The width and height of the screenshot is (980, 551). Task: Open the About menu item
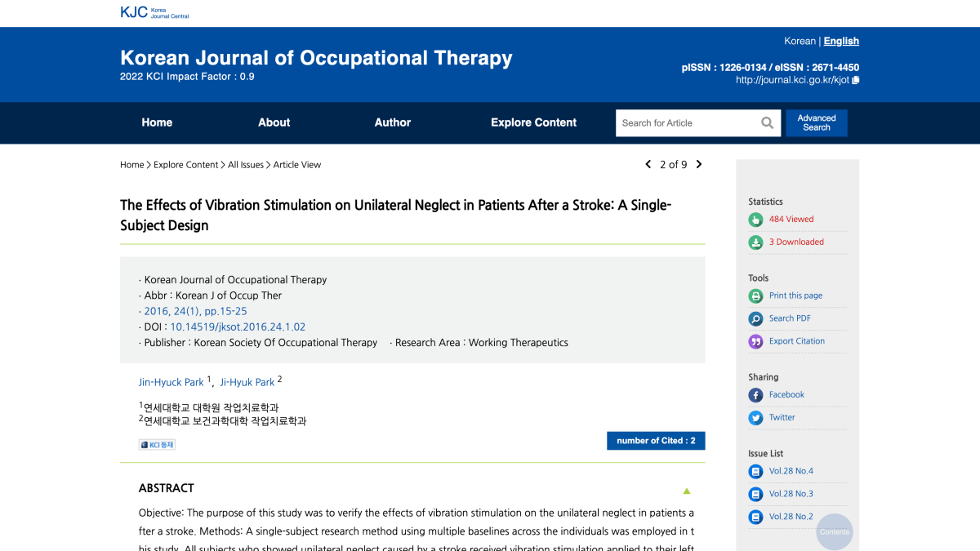(x=274, y=123)
